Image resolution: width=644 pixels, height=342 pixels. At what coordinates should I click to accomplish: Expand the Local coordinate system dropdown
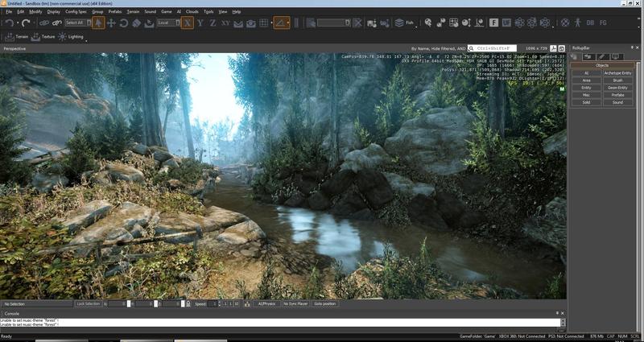tap(169, 23)
